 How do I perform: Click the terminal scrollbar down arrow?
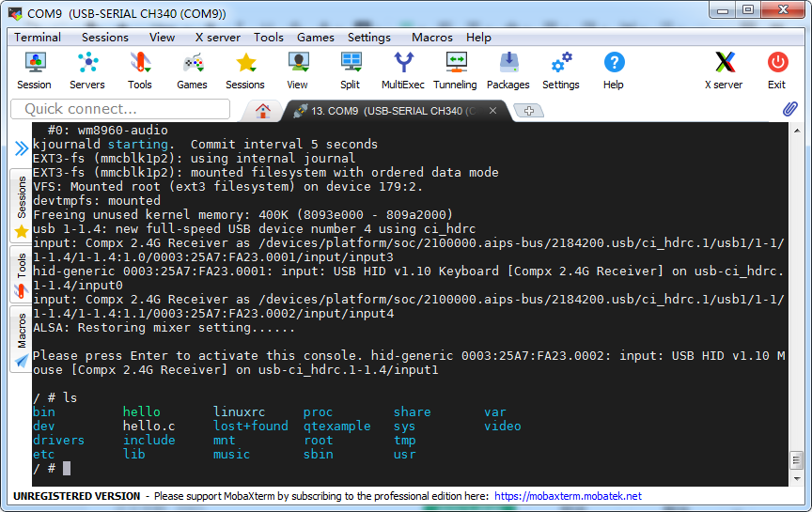point(796,479)
